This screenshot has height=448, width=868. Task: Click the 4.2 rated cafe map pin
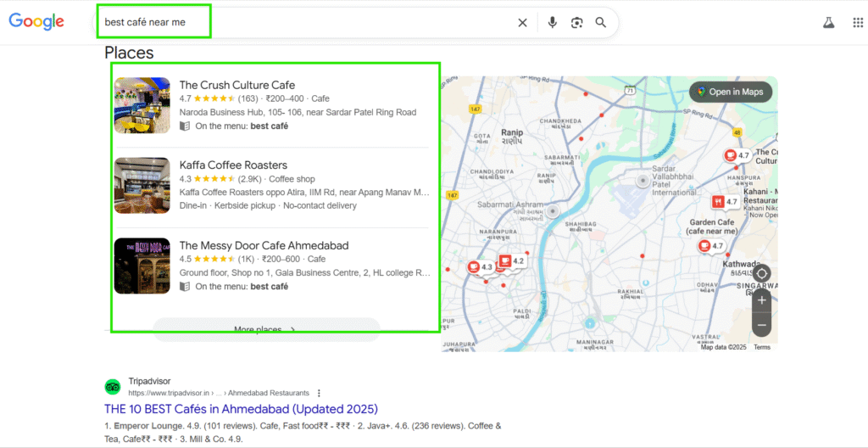510,260
